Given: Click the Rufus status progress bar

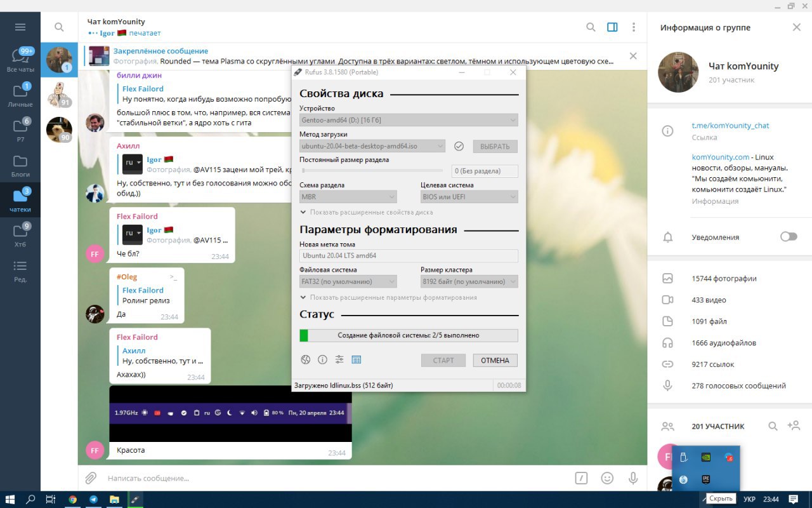Looking at the screenshot, I should point(409,335).
